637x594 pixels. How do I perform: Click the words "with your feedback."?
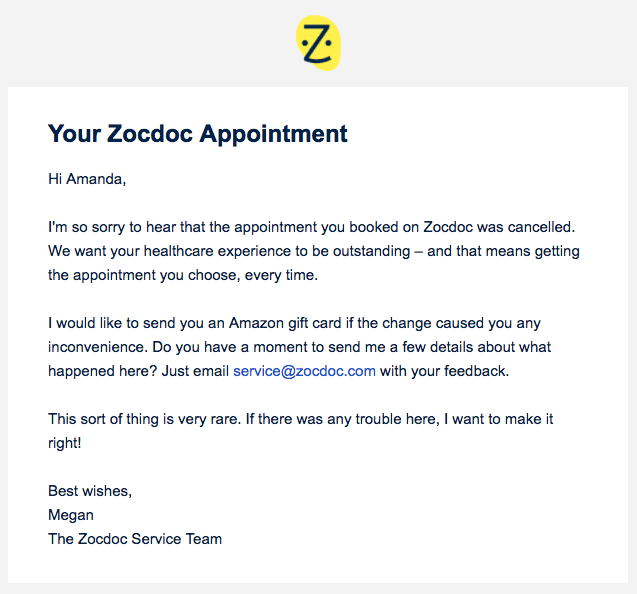(444, 371)
